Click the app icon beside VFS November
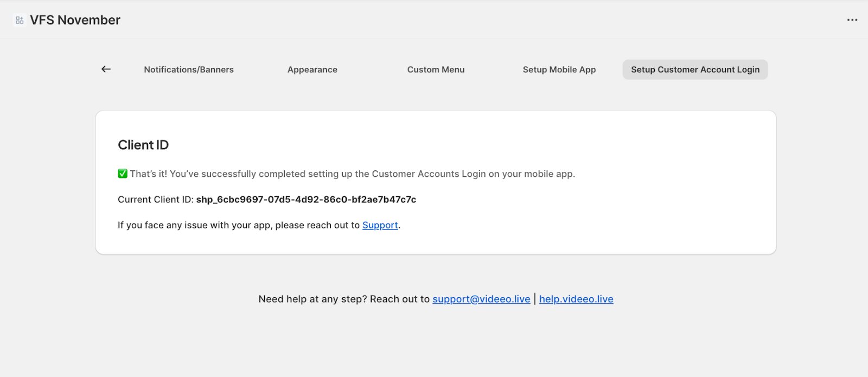The image size is (868, 377). click(20, 20)
